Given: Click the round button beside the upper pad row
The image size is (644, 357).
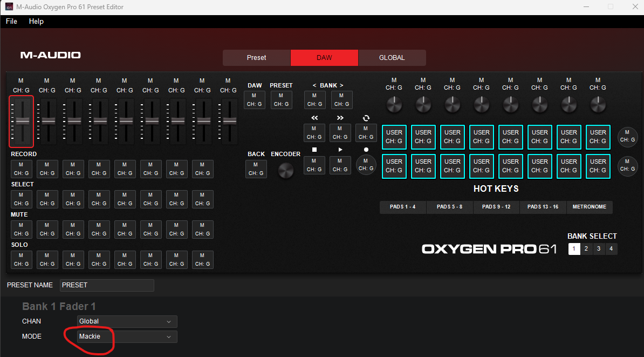Looking at the screenshot, I should (628, 136).
